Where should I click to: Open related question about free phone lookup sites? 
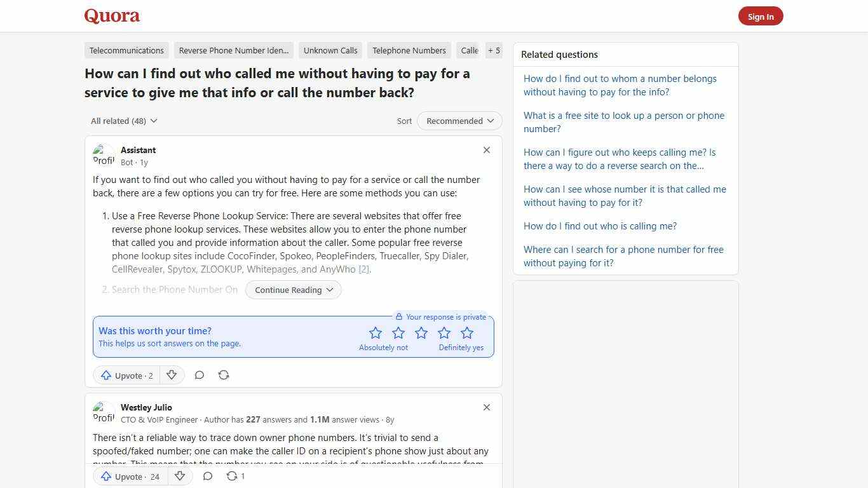pyautogui.click(x=624, y=122)
